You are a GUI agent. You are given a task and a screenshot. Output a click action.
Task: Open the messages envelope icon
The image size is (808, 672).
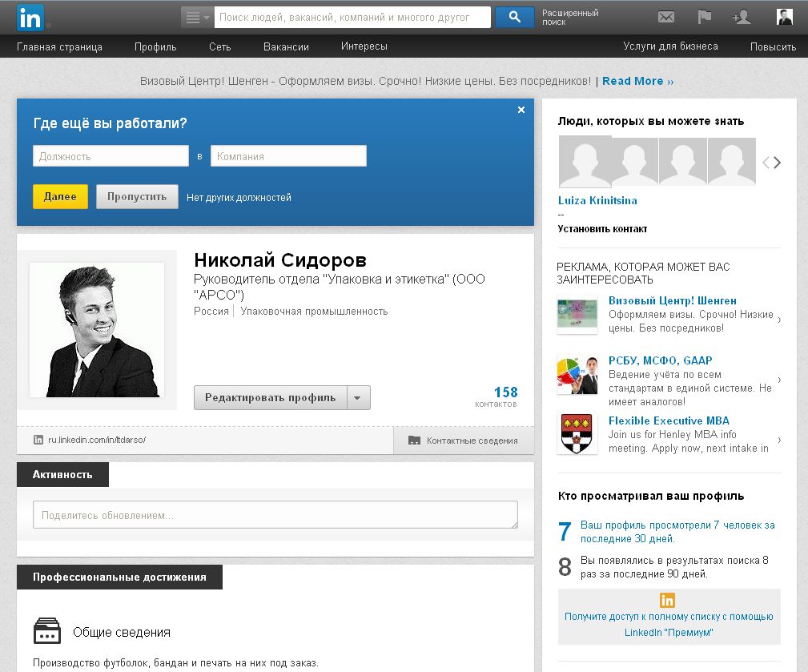coord(665,17)
